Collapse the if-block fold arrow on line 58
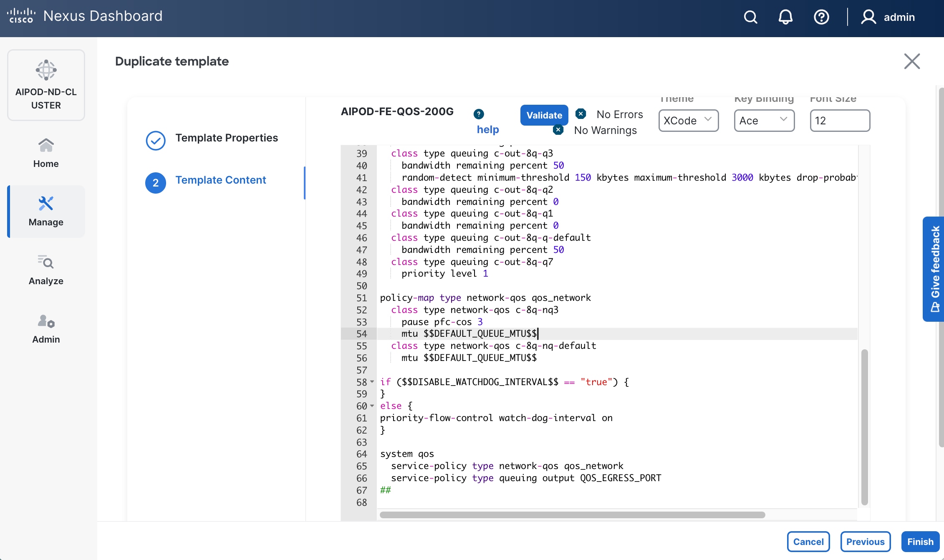944x560 pixels. coord(372,382)
